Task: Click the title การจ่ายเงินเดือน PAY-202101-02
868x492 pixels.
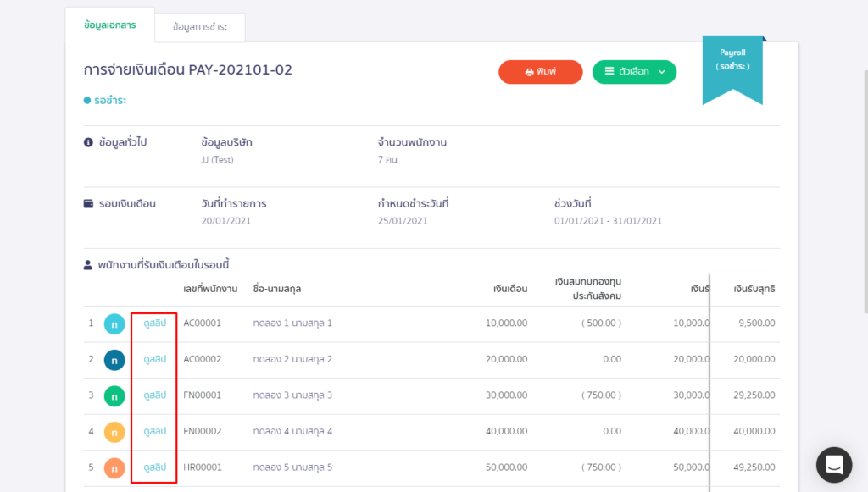Action: click(187, 69)
